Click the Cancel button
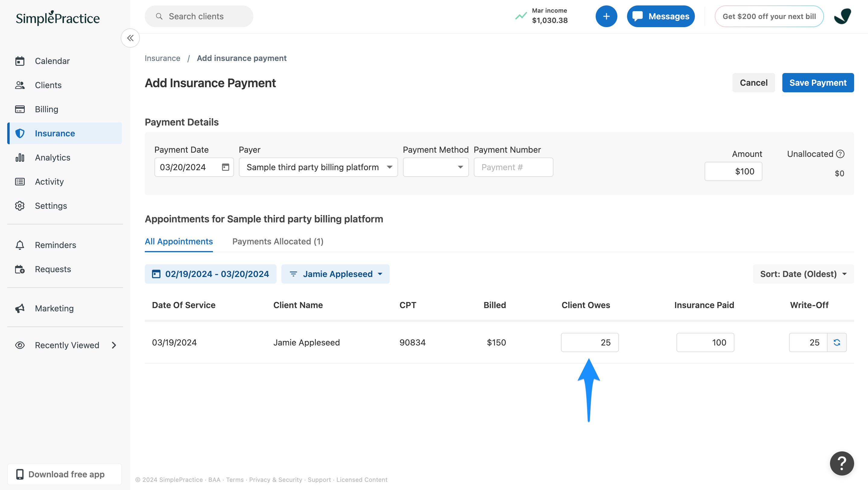Viewport: 868px width, 490px height. (753, 83)
